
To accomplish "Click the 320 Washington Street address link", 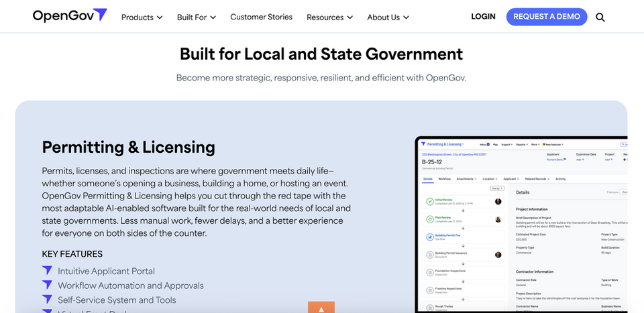I will click(454, 155).
